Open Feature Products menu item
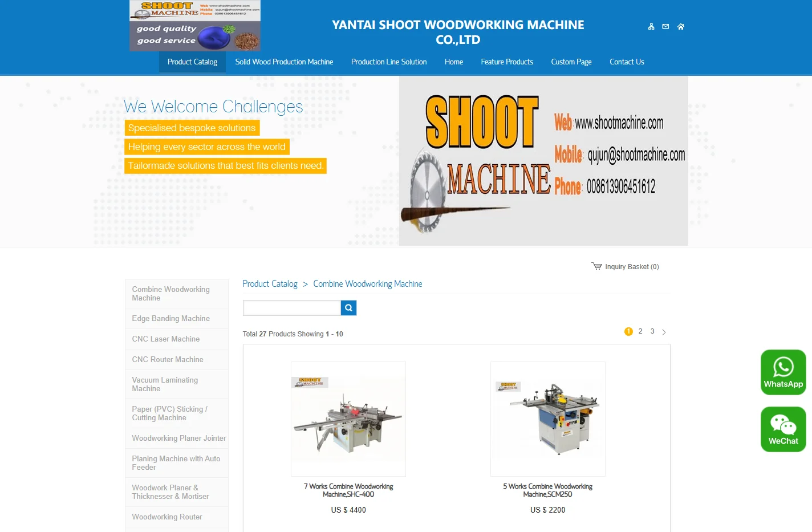This screenshot has width=812, height=532. 507,62
